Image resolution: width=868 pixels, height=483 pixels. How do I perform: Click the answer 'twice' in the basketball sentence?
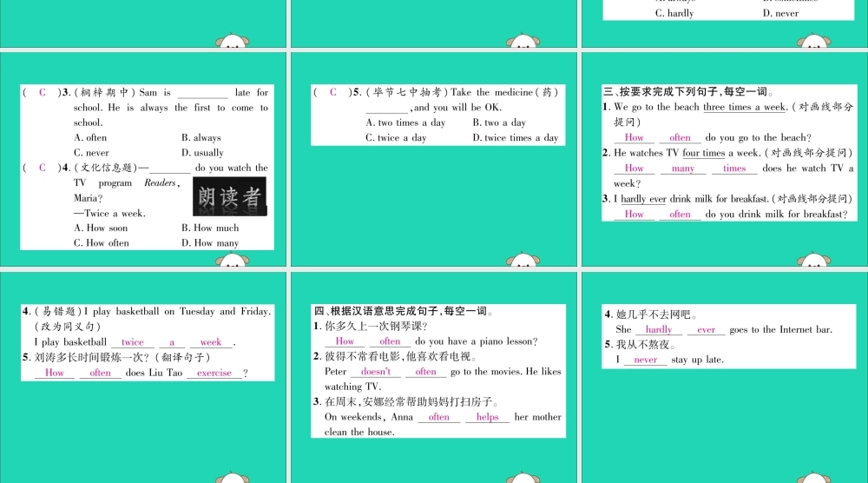click(x=132, y=342)
